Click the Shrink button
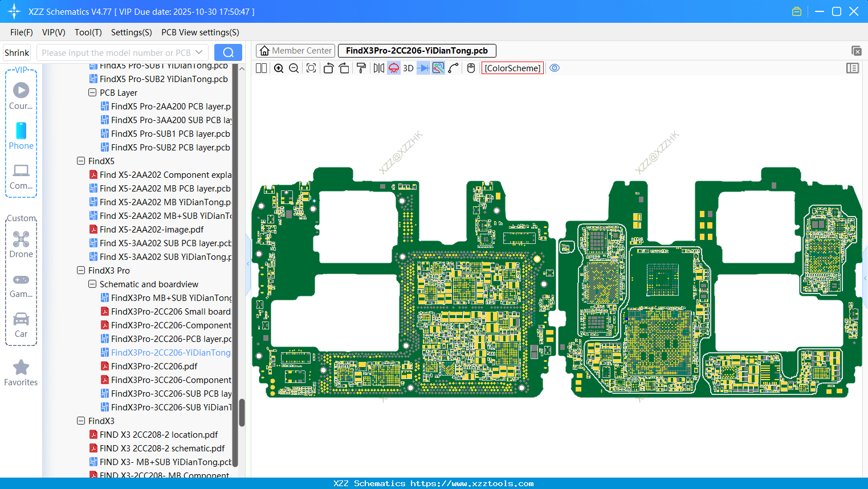This screenshot has height=489, width=868. (x=17, y=52)
